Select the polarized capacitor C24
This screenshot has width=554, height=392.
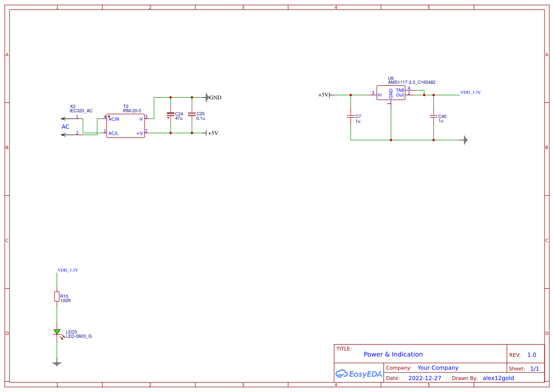pyautogui.click(x=170, y=115)
